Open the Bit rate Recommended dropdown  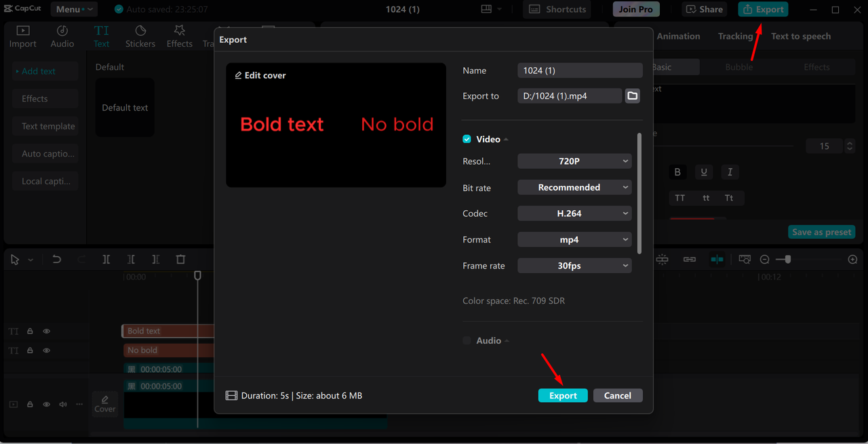(574, 187)
